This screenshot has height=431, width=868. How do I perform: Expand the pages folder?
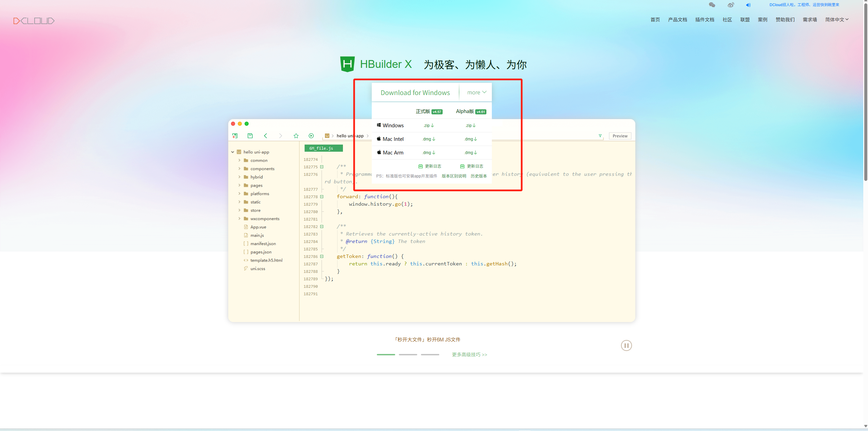pyautogui.click(x=239, y=185)
